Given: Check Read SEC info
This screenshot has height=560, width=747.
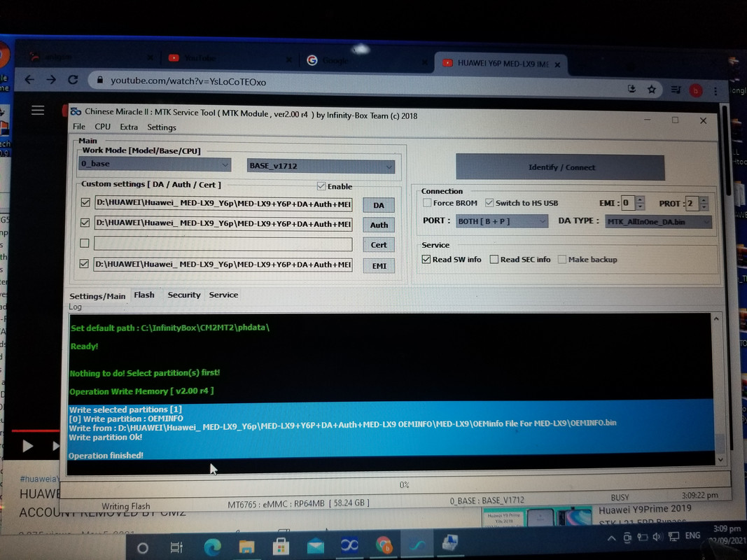Looking at the screenshot, I should [494, 260].
